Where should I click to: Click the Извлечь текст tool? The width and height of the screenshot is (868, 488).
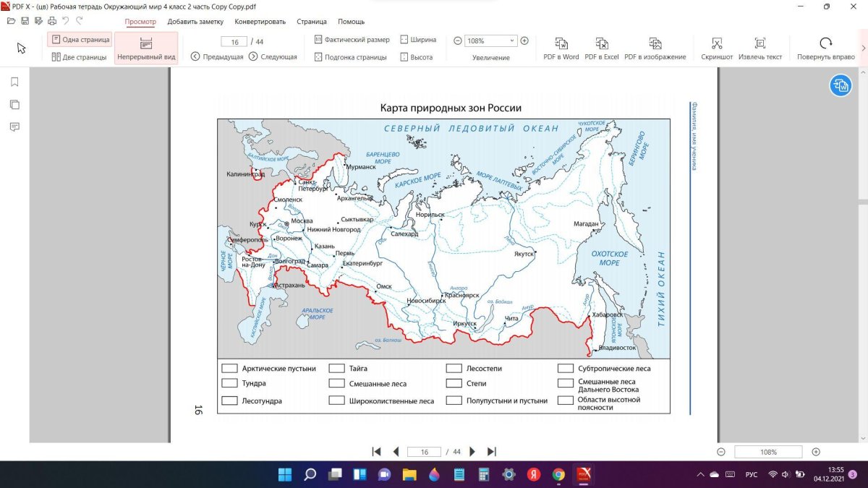click(759, 43)
